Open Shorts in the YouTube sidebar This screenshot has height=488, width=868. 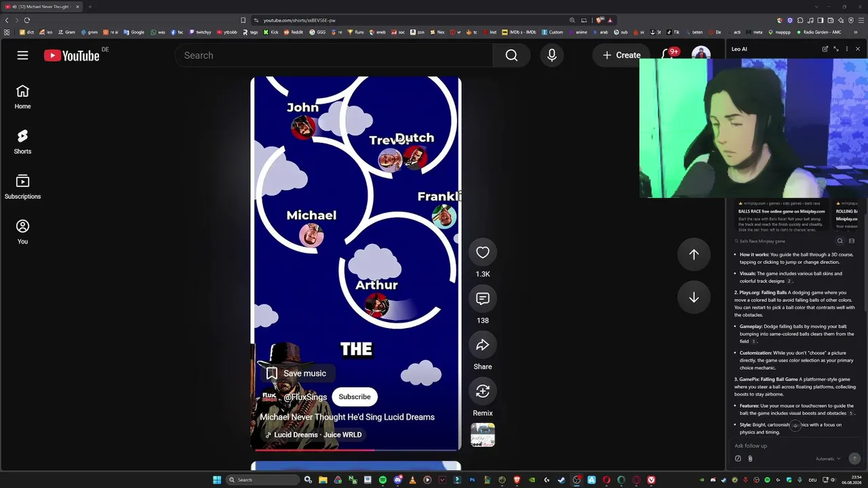point(22,142)
